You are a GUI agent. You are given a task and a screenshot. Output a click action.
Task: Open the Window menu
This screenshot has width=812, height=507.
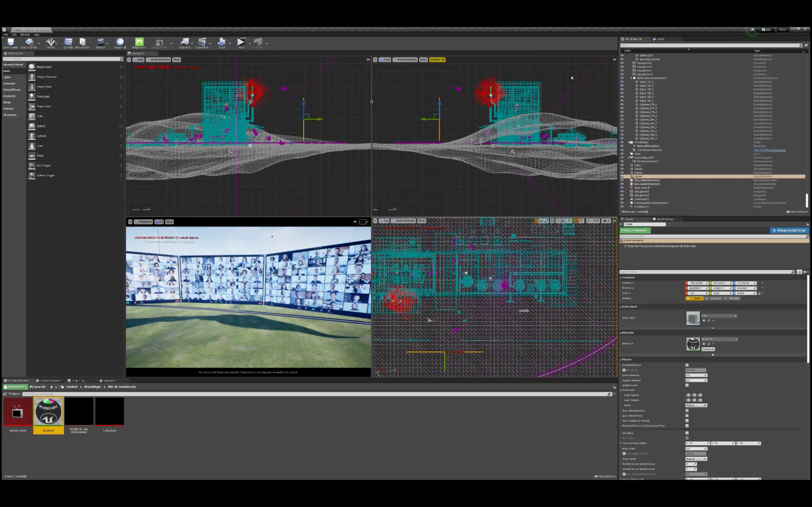click(x=25, y=35)
